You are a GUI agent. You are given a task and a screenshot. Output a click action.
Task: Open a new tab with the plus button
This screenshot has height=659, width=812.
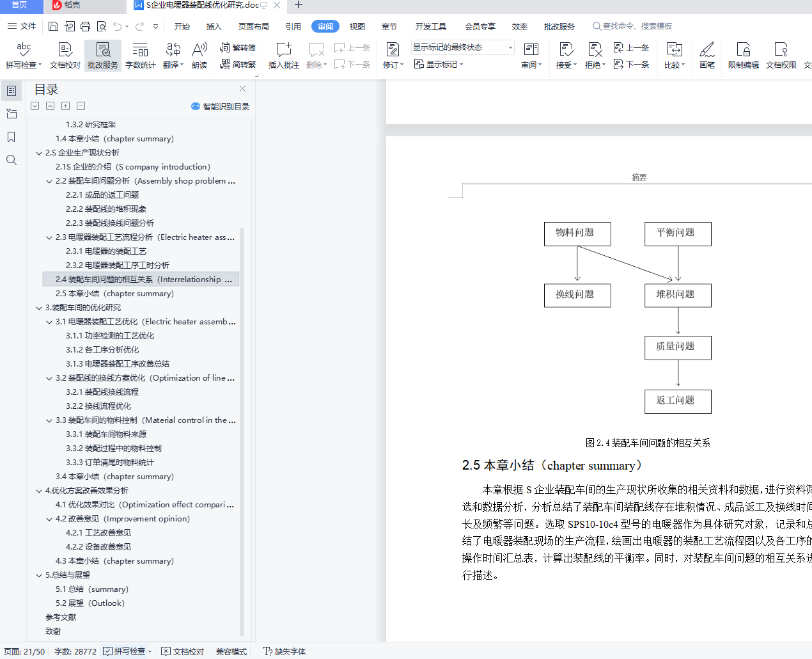click(298, 5)
